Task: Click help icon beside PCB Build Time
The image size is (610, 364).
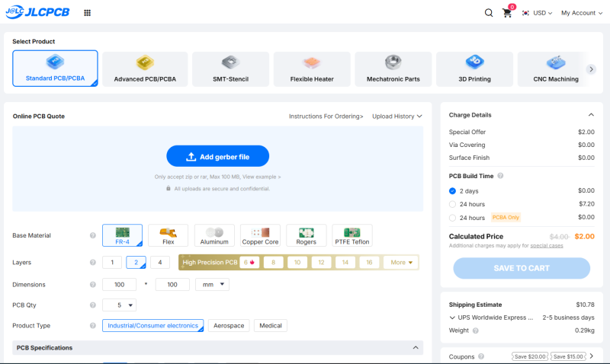Action: tap(500, 176)
